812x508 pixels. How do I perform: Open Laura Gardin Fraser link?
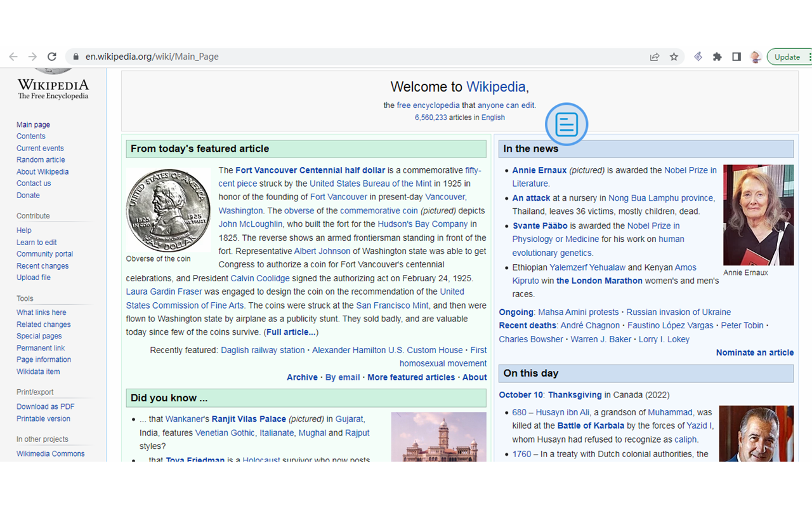[164, 291]
